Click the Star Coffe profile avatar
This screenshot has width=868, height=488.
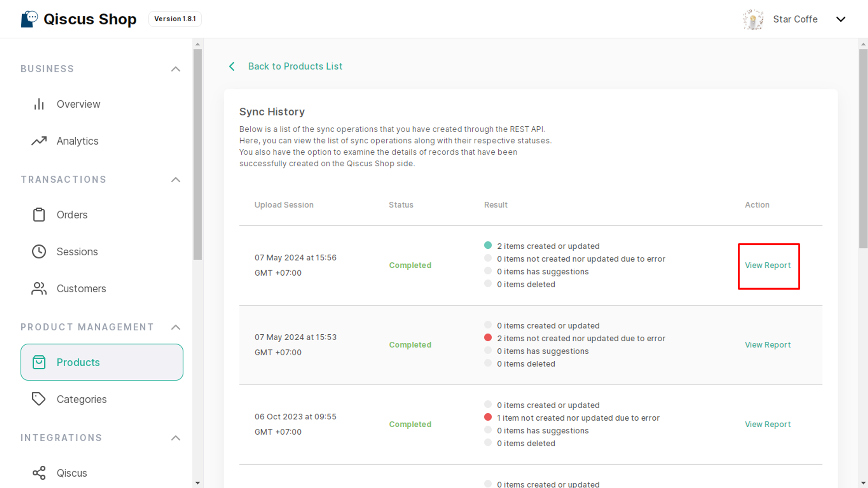[x=753, y=19]
